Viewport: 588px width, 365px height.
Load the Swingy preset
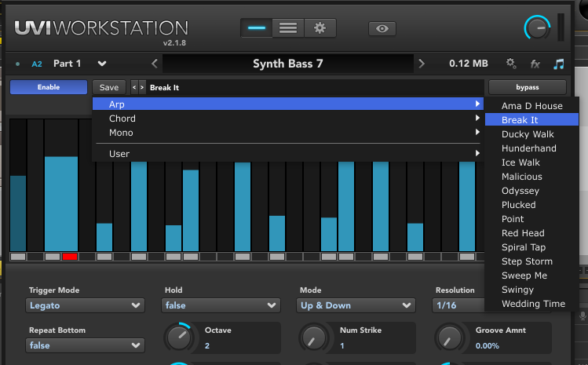(x=531, y=290)
